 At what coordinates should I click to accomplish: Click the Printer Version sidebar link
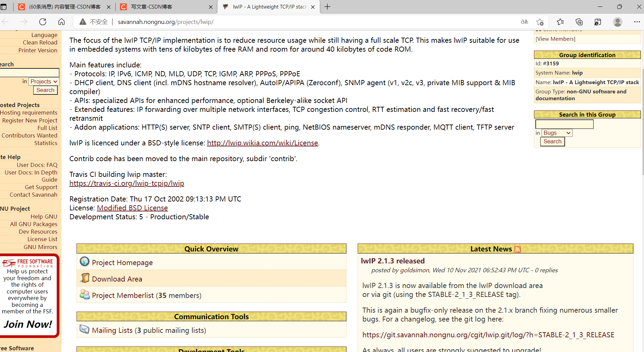(x=38, y=50)
